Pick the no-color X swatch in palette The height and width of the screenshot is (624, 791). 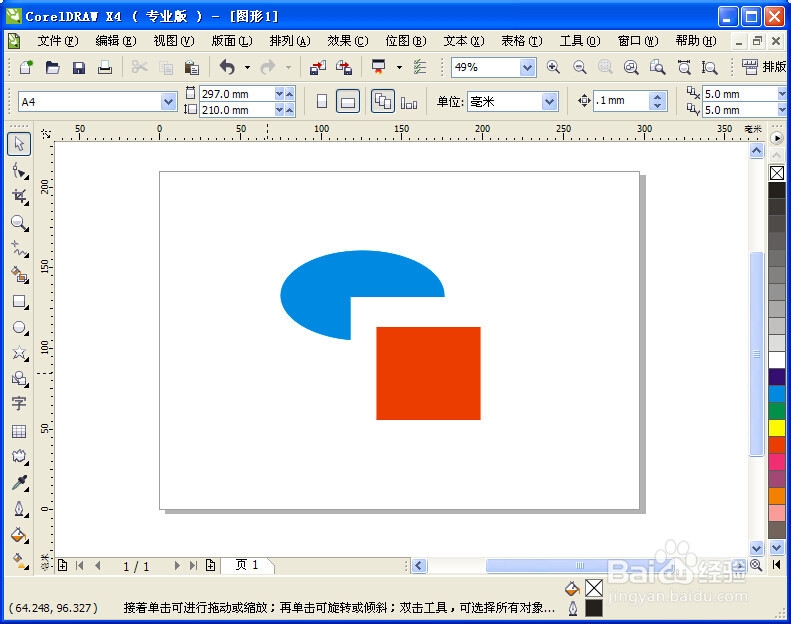click(x=777, y=173)
